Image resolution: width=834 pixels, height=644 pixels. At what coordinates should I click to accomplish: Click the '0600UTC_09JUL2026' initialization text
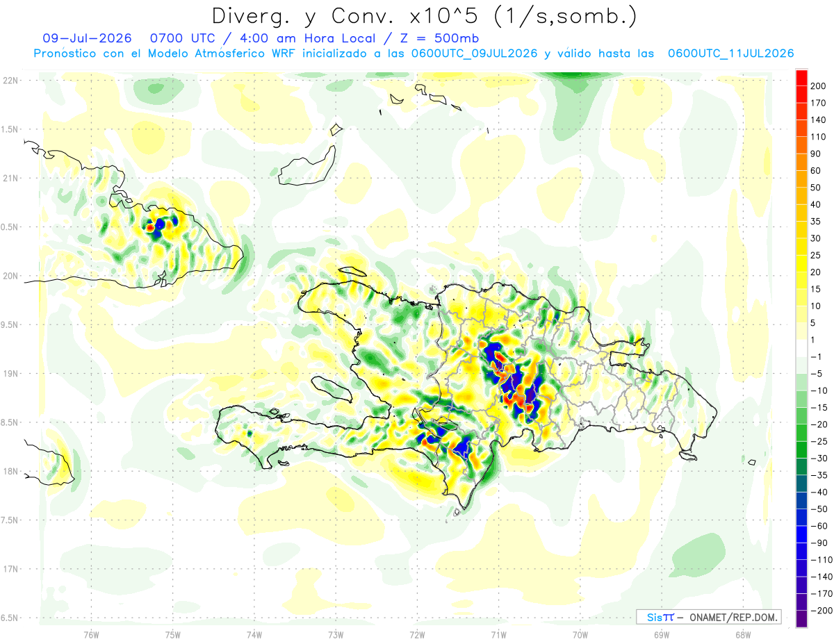tap(475, 53)
